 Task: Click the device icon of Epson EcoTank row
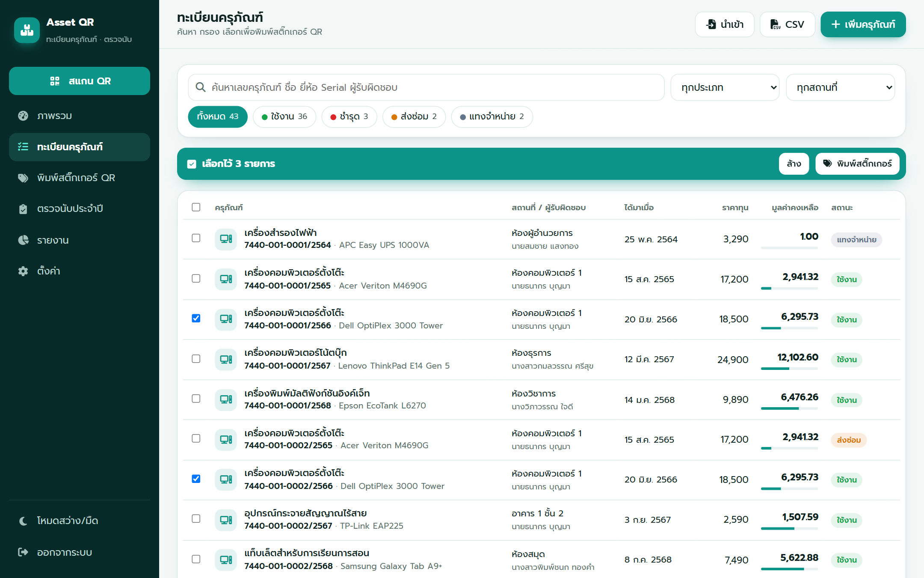coord(226,399)
